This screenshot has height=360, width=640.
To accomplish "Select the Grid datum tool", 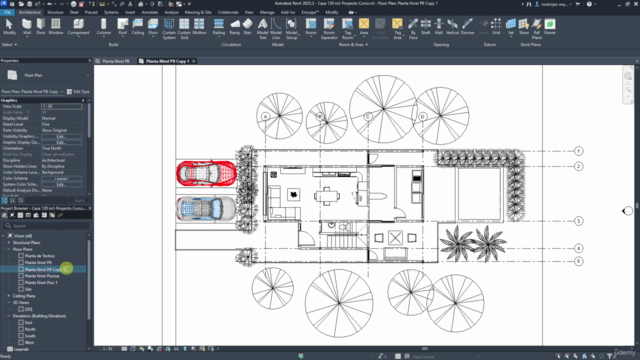I will click(496, 27).
